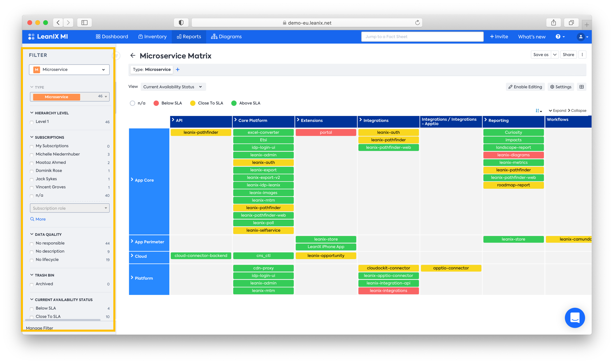The height and width of the screenshot is (364, 614).
Task: Check Jack Sykes subscription checkbox
Action: coord(32,179)
